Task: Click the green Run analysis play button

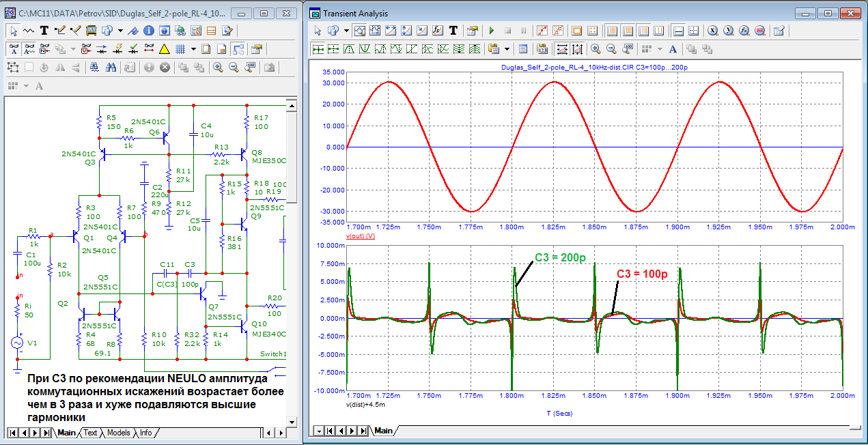Action: [491, 30]
